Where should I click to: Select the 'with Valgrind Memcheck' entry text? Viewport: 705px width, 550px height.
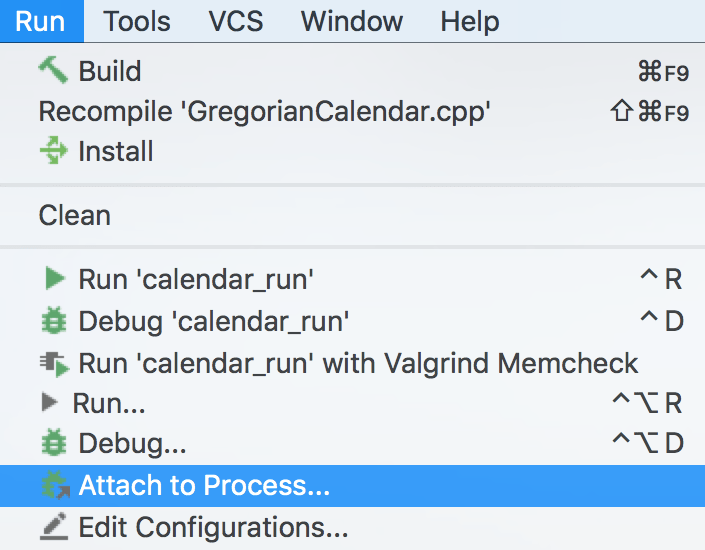point(358,363)
